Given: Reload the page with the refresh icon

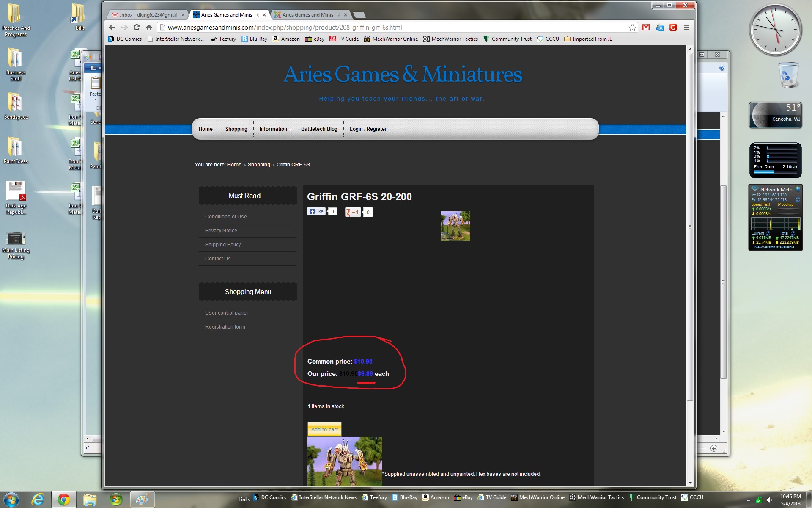Looking at the screenshot, I should [137, 28].
